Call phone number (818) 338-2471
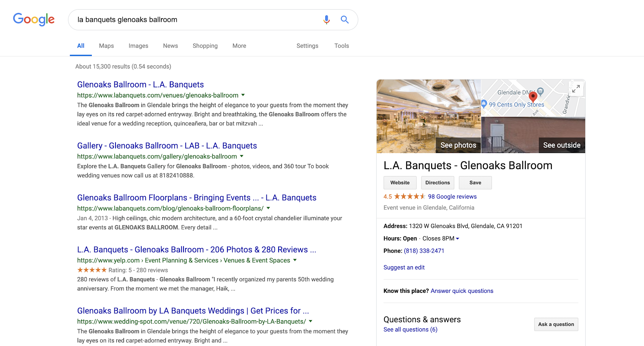Viewport: 644px width, 346px height. click(x=424, y=251)
